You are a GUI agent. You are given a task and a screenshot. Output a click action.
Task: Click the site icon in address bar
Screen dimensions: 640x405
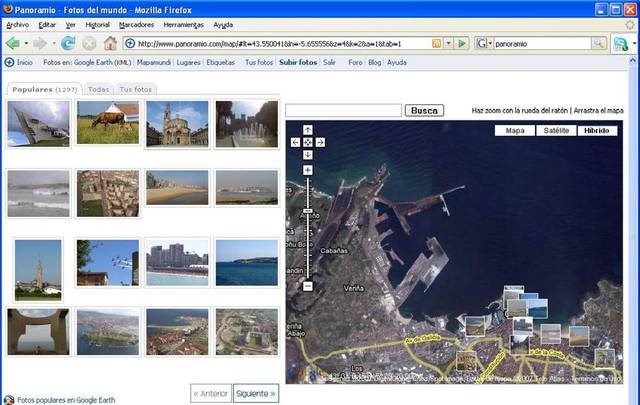130,43
